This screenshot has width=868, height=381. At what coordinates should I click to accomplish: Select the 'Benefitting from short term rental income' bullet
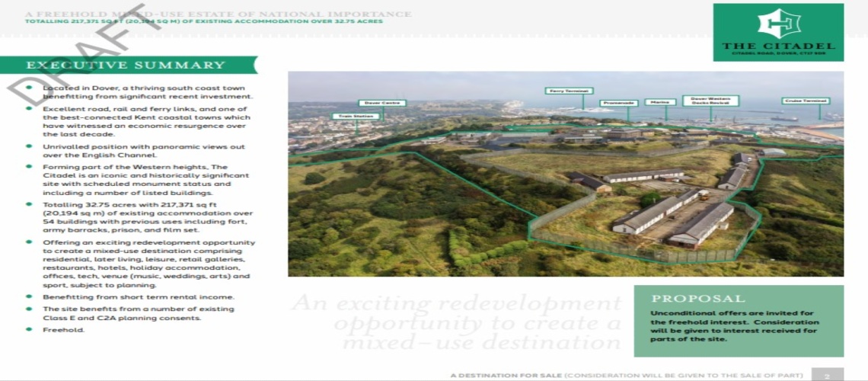tap(138, 296)
